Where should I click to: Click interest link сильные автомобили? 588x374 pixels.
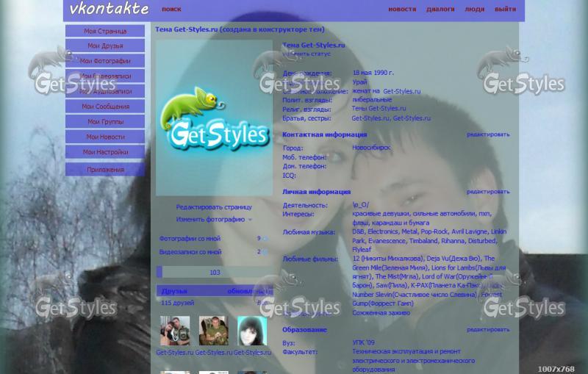(444, 214)
